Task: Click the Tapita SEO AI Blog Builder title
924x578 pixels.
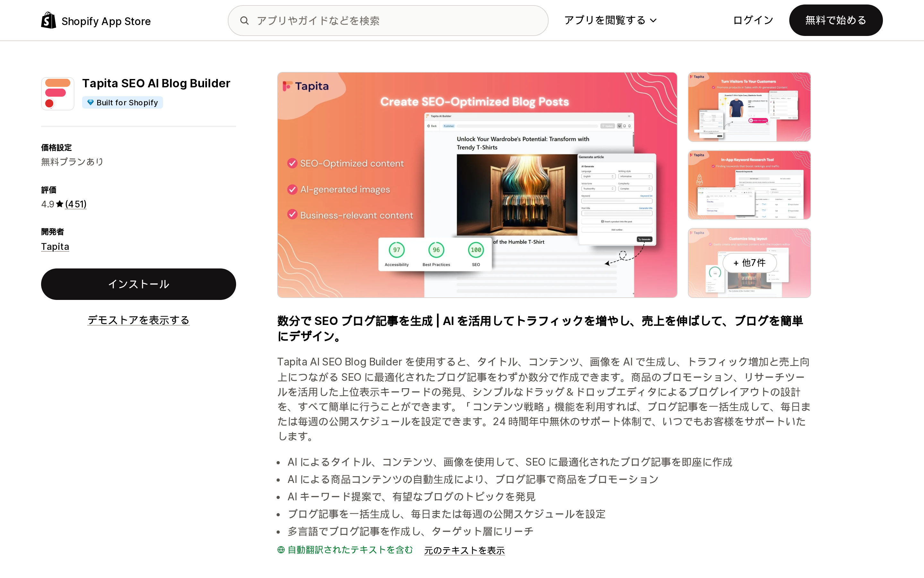Action: click(x=156, y=83)
